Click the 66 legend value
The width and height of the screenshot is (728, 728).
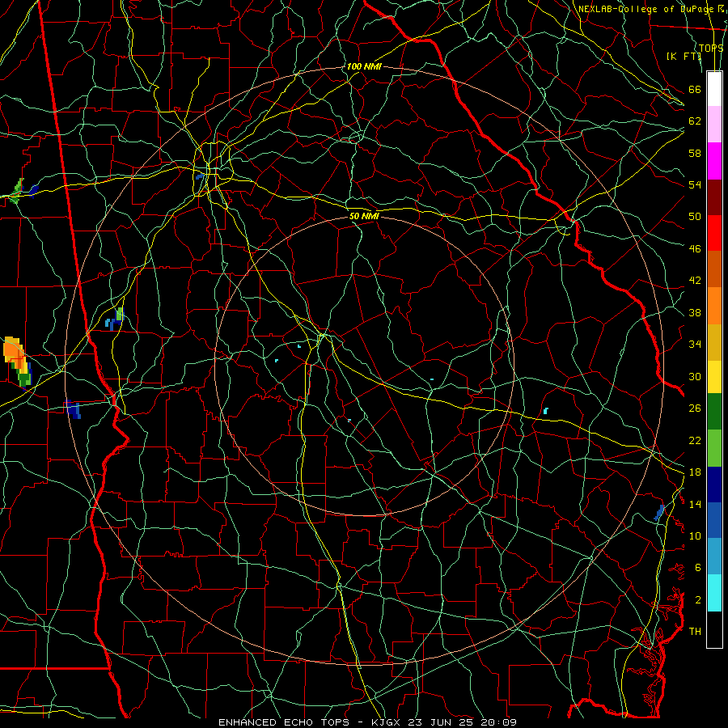pyautogui.click(x=695, y=89)
